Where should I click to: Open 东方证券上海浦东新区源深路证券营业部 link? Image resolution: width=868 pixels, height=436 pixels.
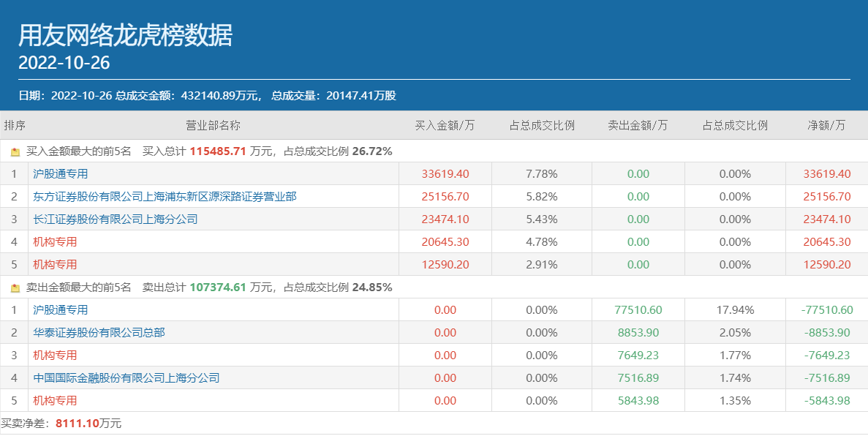tap(165, 197)
